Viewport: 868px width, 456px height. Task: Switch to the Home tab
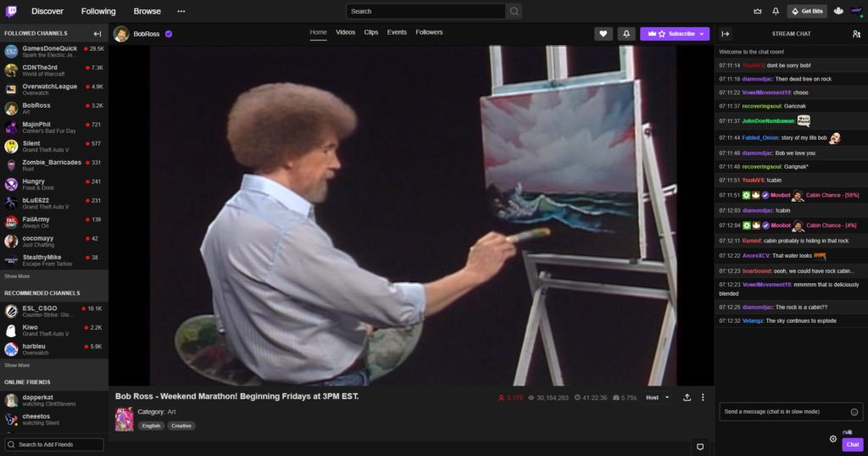tap(319, 33)
